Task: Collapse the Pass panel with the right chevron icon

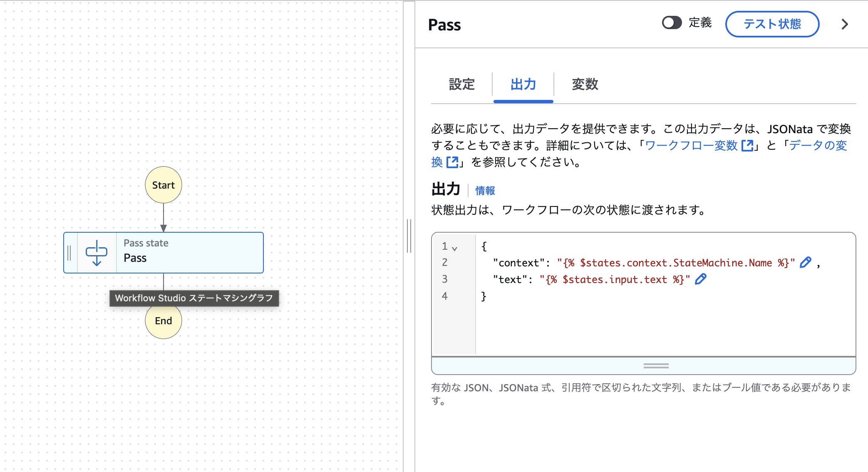Action: 844,24
